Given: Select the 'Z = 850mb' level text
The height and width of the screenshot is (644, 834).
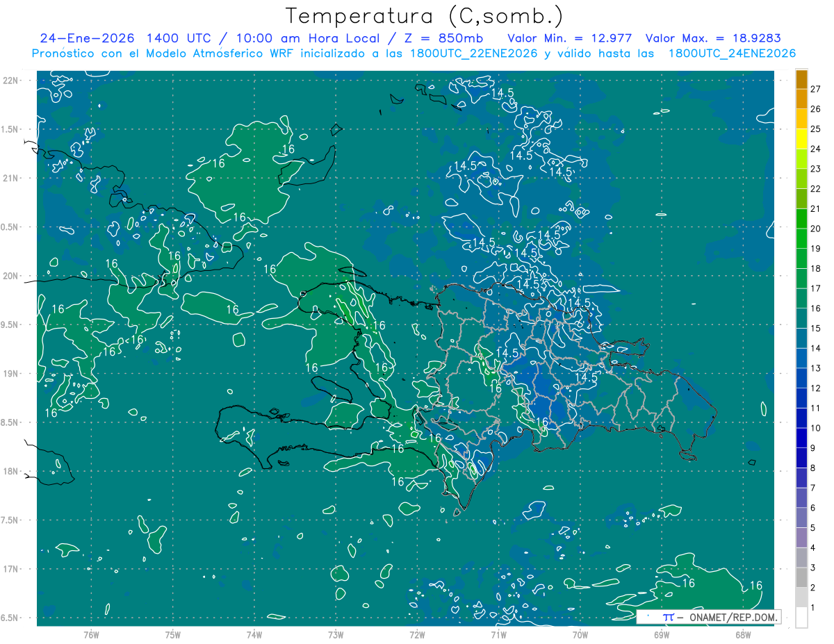Looking at the screenshot, I should [x=443, y=38].
